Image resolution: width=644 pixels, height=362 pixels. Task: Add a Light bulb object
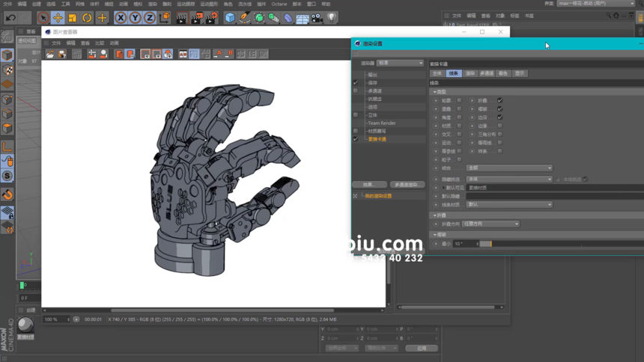pyautogui.click(x=332, y=18)
